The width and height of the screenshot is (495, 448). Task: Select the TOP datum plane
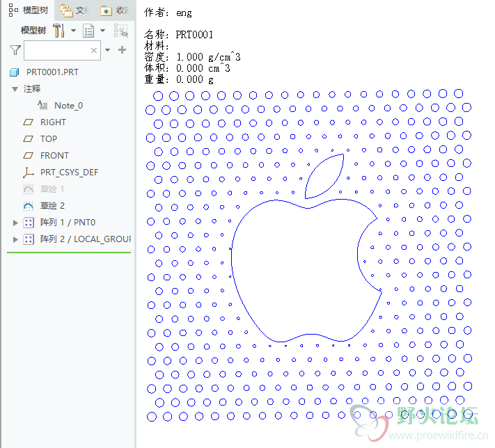click(49, 139)
